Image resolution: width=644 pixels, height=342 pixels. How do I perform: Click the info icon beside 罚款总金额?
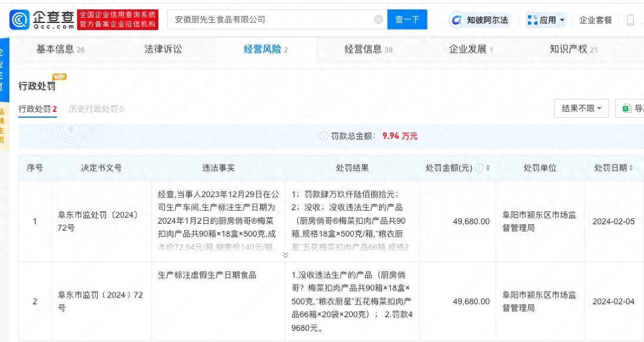click(324, 136)
